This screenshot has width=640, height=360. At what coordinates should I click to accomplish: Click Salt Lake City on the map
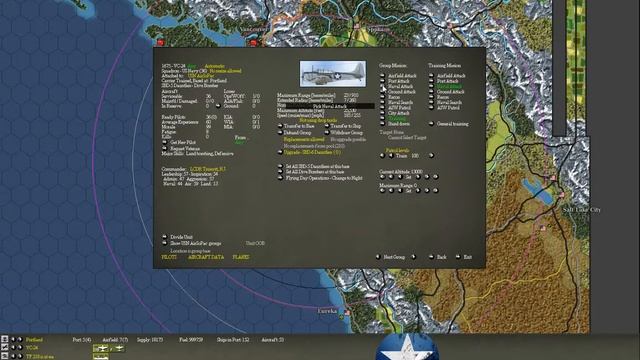582,210
